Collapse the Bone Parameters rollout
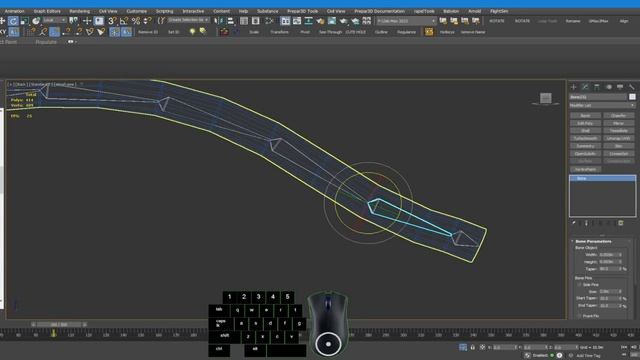 [593, 241]
